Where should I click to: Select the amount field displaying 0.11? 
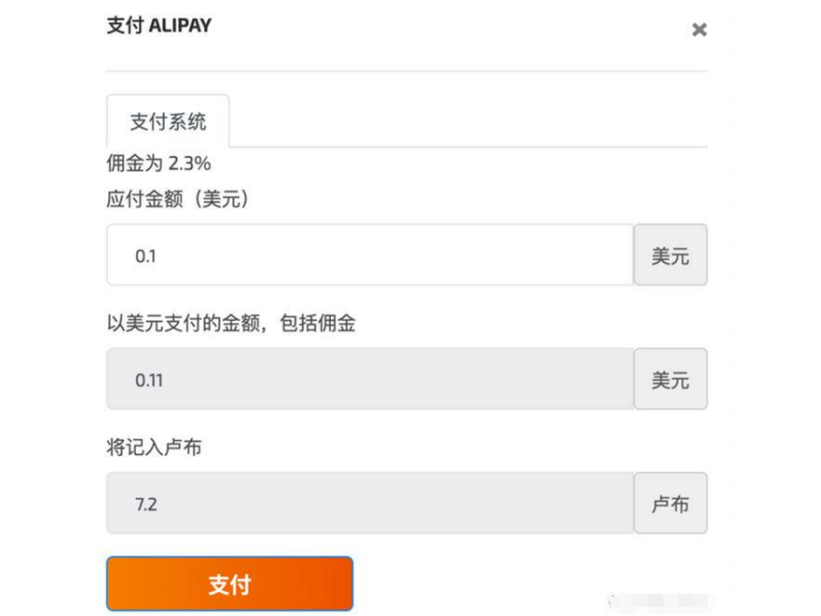pos(370,379)
